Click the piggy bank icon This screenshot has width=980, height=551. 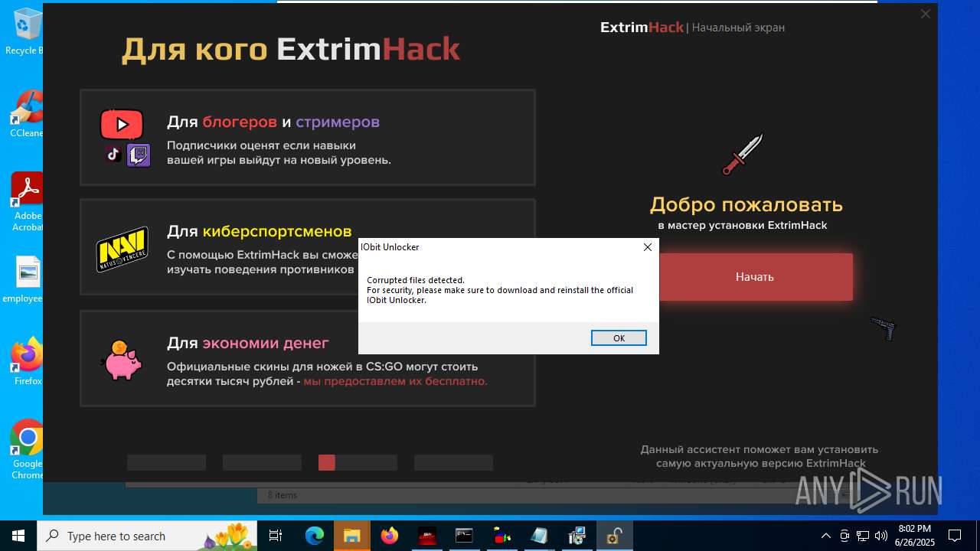click(x=121, y=360)
